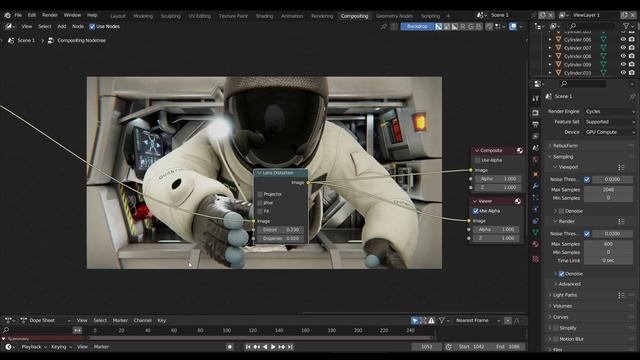Click the overlay toggle icon in node header

pyautogui.click(x=513, y=27)
